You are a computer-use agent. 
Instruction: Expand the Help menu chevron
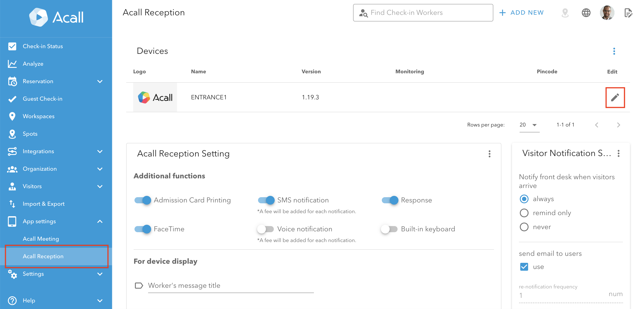coord(100,301)
